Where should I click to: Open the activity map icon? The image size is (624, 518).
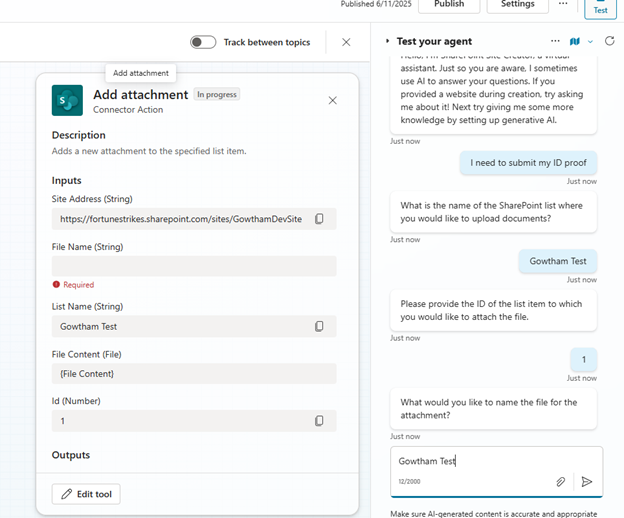tap(574, 41)
